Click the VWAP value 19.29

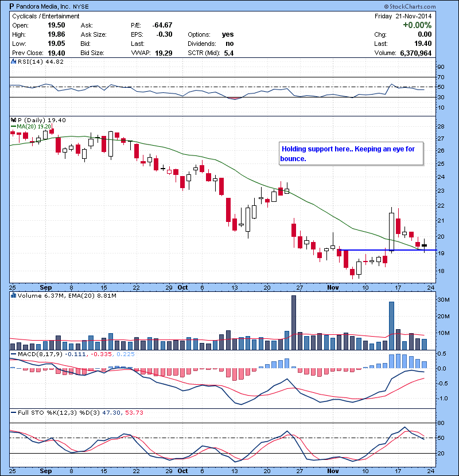coord(164,53)
